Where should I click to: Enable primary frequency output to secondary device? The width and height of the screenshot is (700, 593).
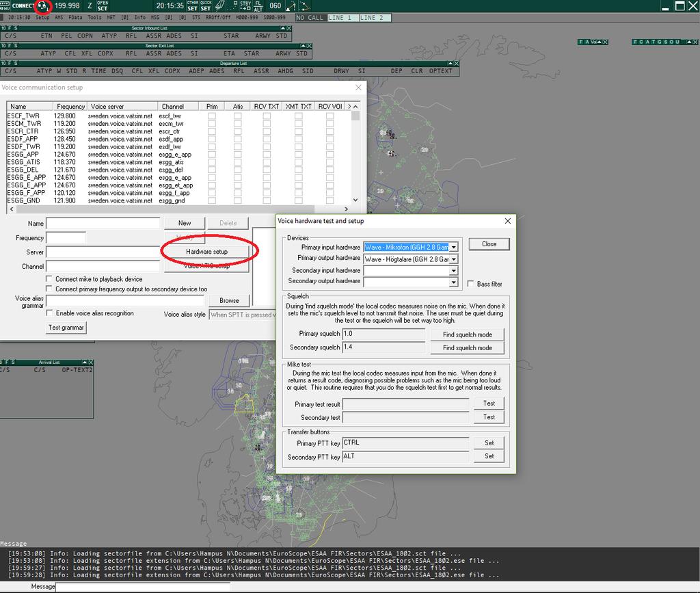[49, 289]
